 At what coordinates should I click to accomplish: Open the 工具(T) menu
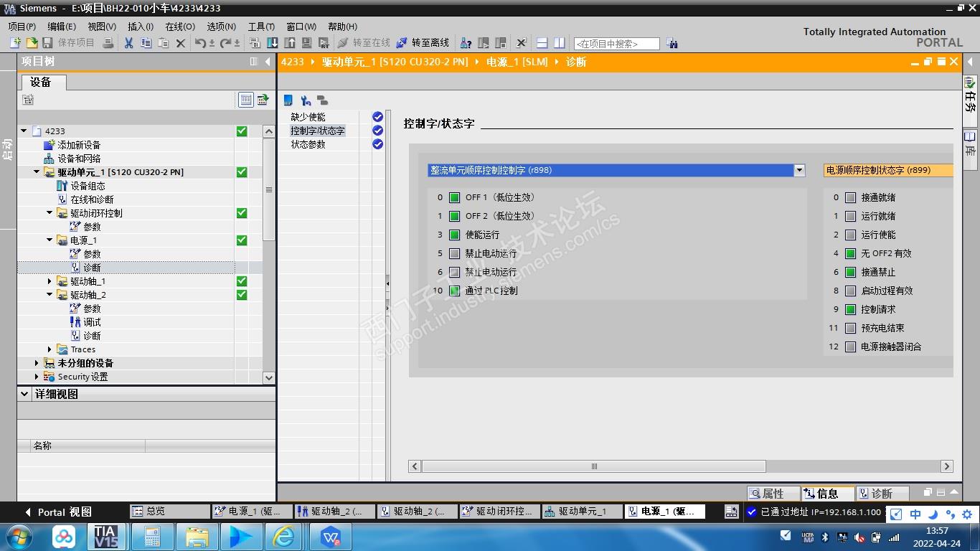(x=261, y=27)
